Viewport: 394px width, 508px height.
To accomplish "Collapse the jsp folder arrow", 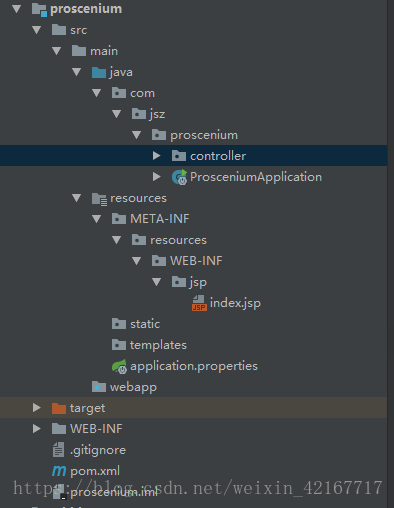I will 157,282.
